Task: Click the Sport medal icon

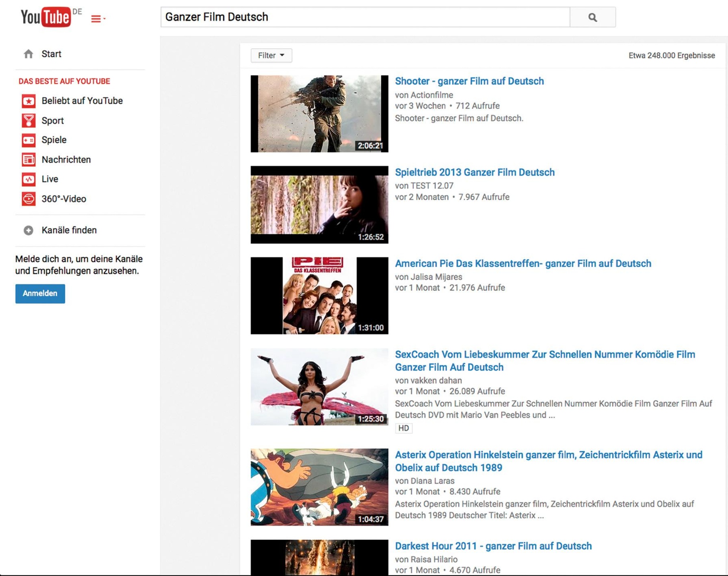Action: coord(29,120)
